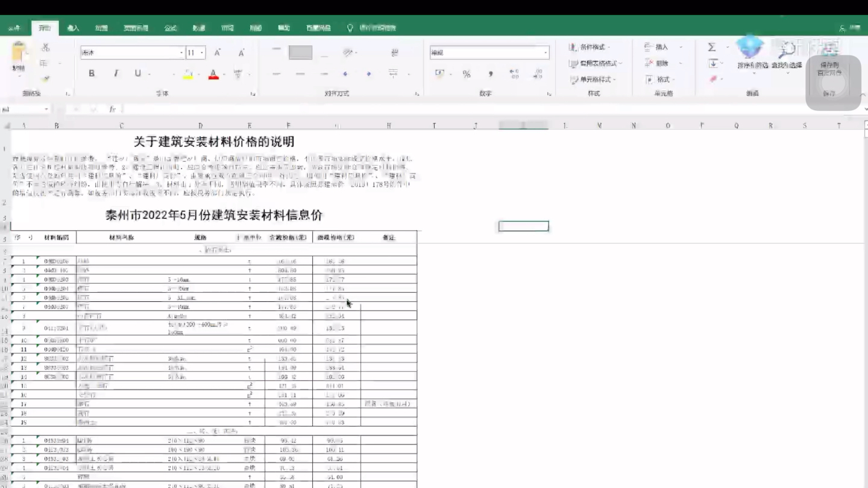Expand the font color dropdown arrow
868x488 pixels.
[x=224, y=74]
